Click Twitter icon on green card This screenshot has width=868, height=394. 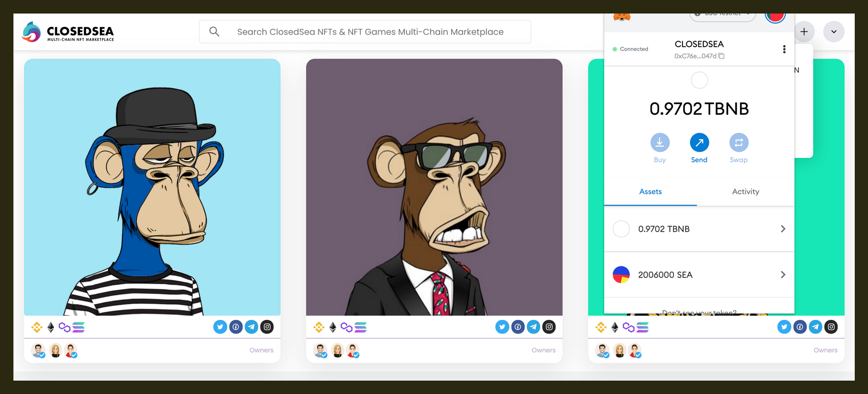(784, 327)
